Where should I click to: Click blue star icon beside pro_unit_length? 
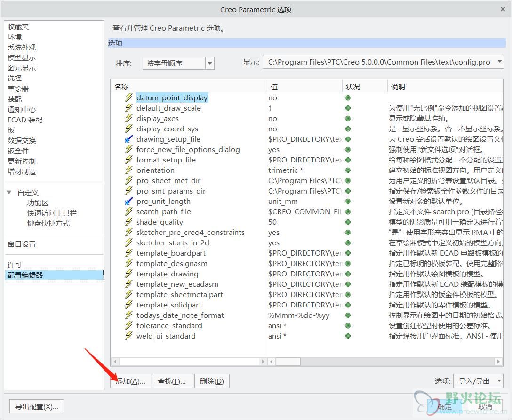[128, 201]
